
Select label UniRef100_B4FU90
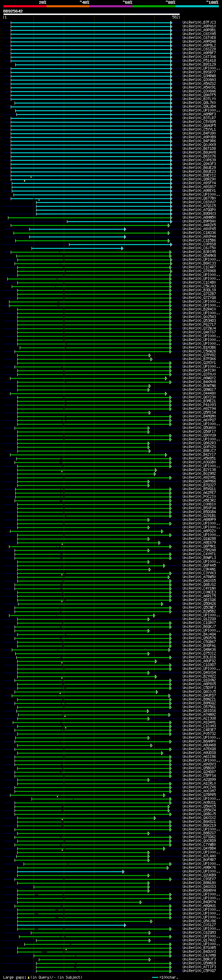coord(199,133)
